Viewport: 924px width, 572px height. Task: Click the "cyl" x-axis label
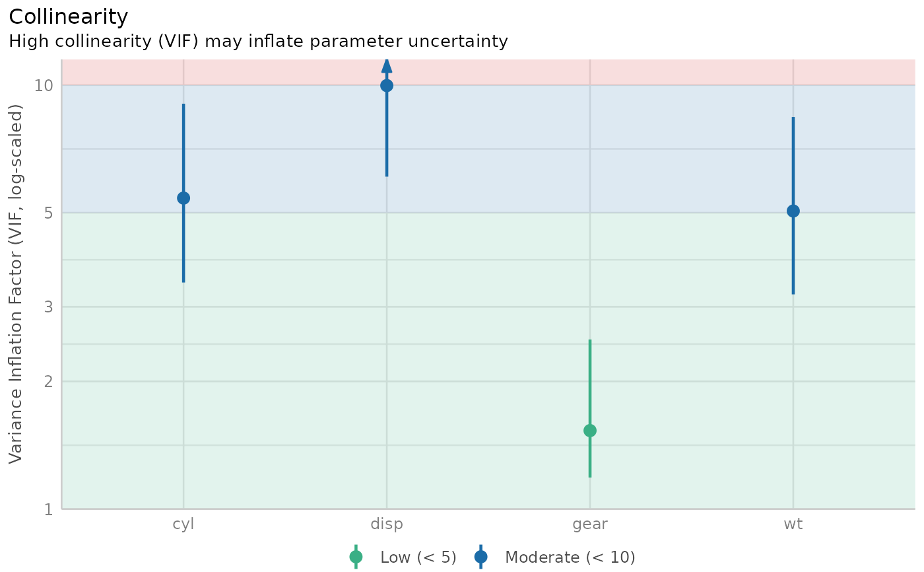coord(183,524)
